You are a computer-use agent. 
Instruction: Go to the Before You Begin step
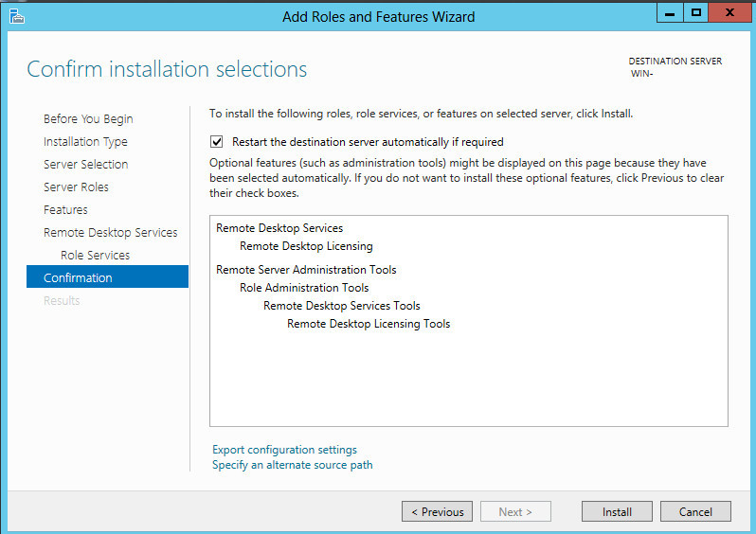tap(88, 119)
